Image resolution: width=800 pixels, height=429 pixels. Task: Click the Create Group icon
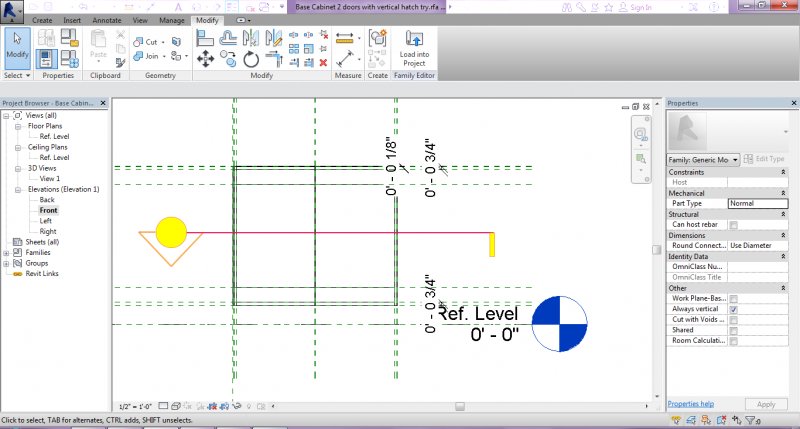tap(378, 38)
